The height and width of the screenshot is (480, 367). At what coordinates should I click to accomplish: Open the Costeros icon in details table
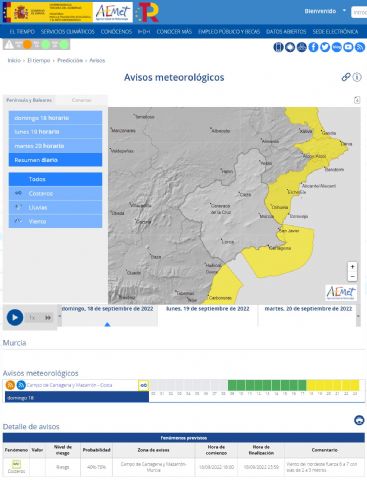(16, 464)
